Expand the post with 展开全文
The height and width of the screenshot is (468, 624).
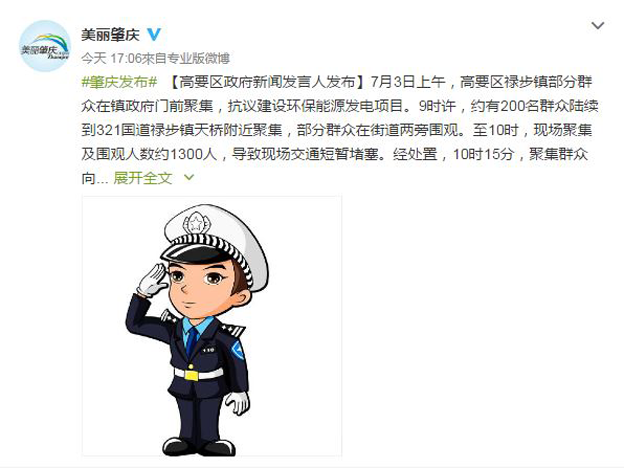pos(143,178)
